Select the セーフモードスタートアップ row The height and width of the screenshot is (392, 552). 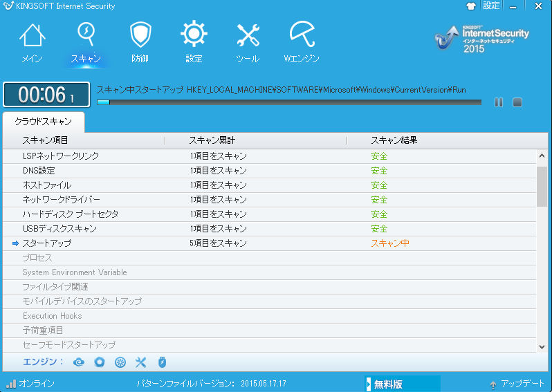click(x=269, y=345)
